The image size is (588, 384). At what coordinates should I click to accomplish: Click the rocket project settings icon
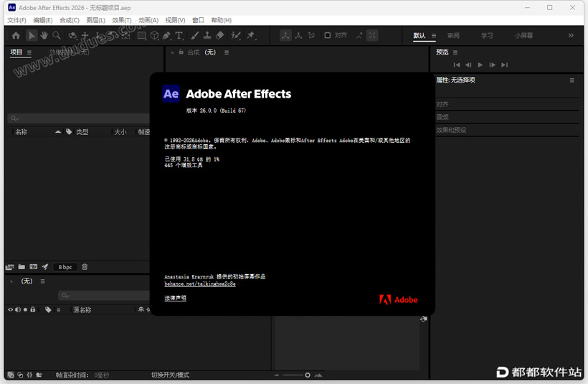tap(45, 267)
